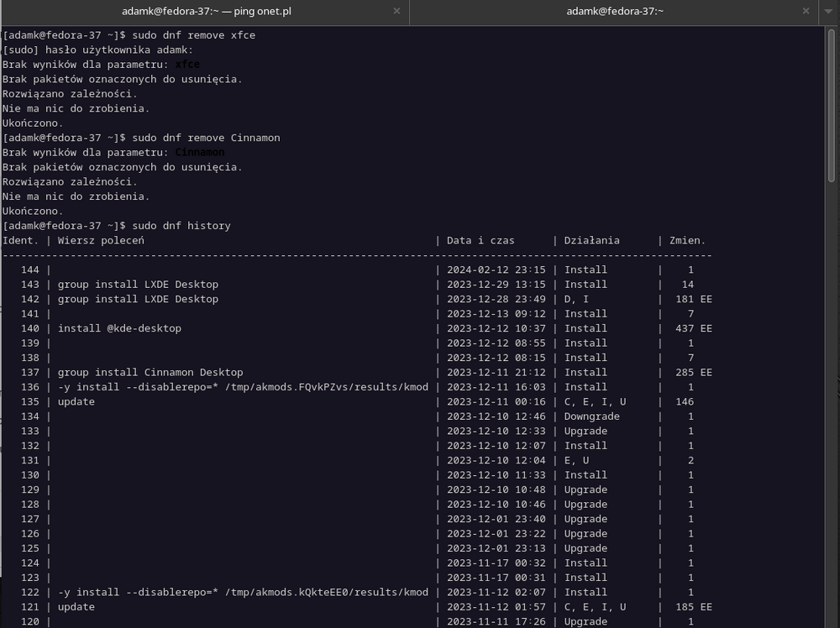The width and height of the screenshot is (840, 628).
Task: Click history row with ID 144
Action: (x=30, y=270)
